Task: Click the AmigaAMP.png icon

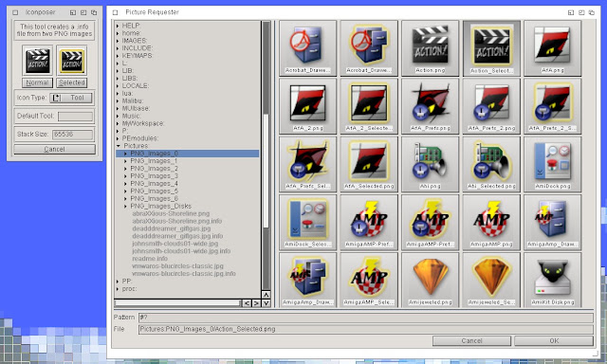Action: click(491, 222)
